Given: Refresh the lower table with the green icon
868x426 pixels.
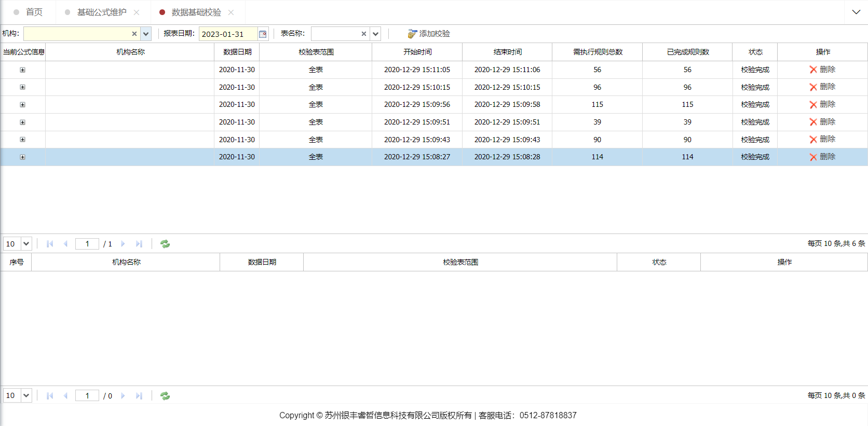Looking at the screenshot, I should 165,396.
